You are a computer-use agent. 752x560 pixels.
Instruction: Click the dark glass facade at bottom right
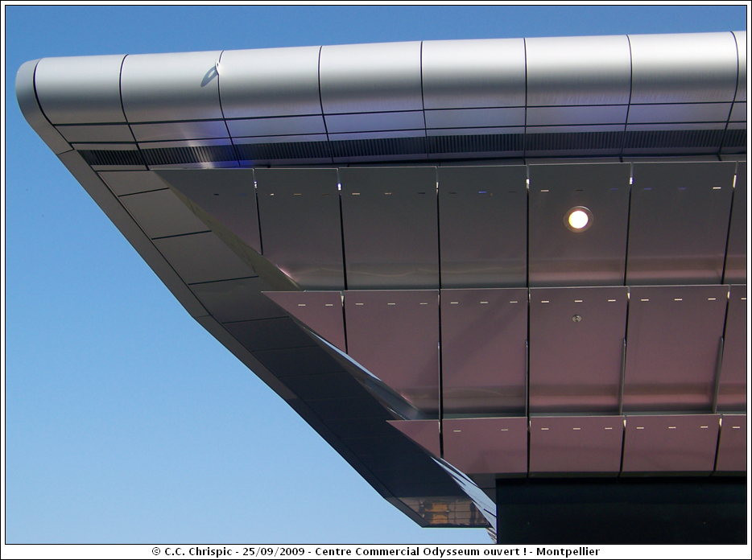point(620,511)
